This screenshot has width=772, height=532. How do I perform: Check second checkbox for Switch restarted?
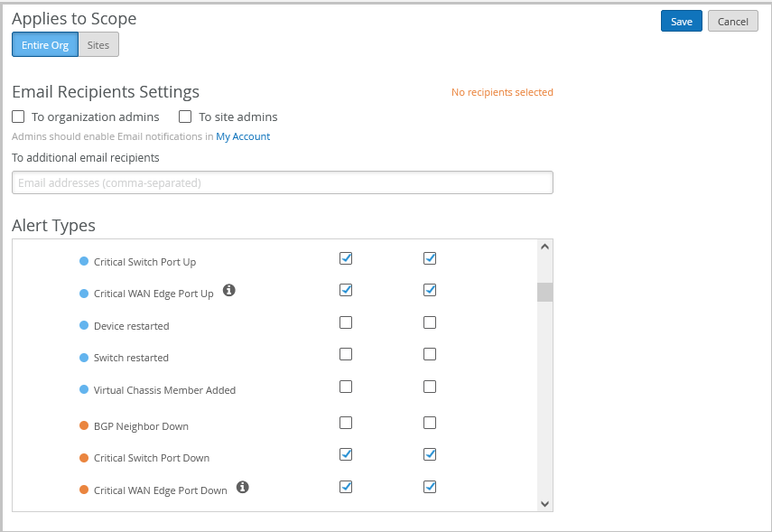(430, 354)
